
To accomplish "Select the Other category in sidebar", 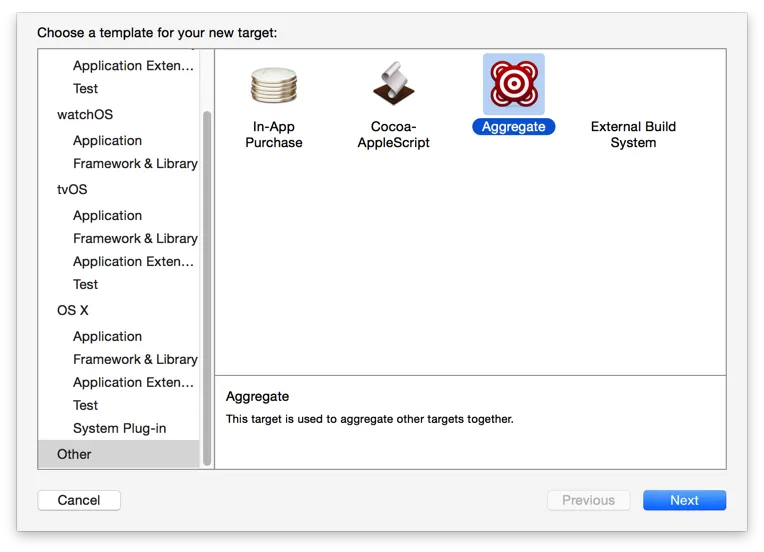I will (118, 454).
